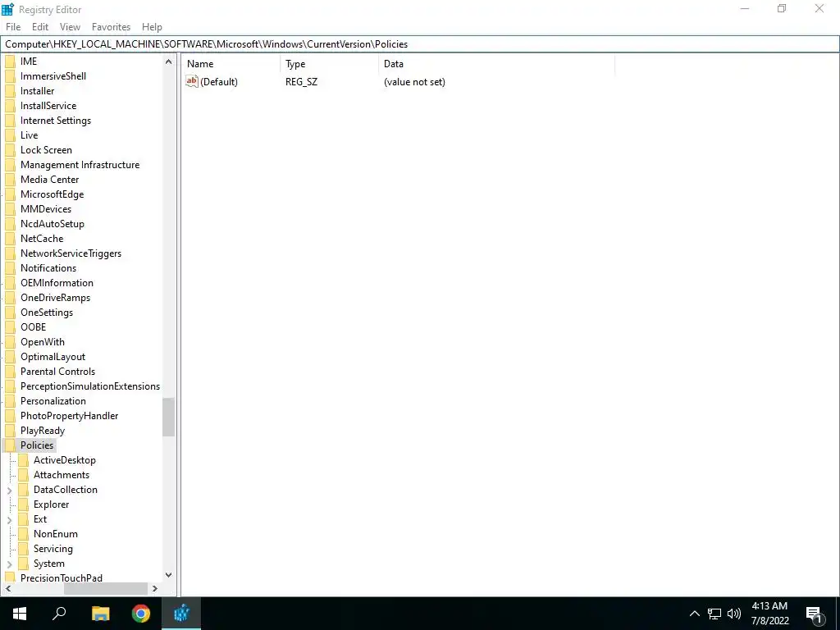840x630 pixels.
Task: Select the OOBE key
Action: coord(33,326)
